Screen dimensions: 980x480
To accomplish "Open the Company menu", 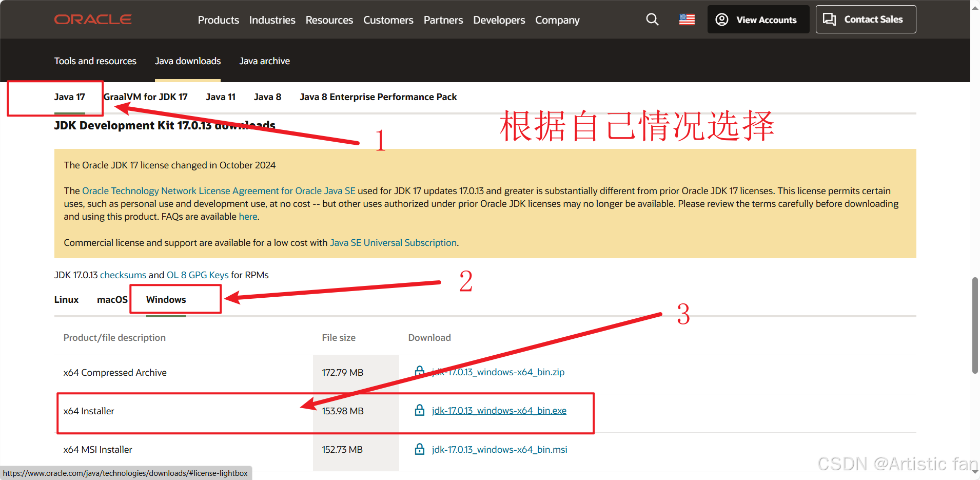I will [x=558, y=20].
